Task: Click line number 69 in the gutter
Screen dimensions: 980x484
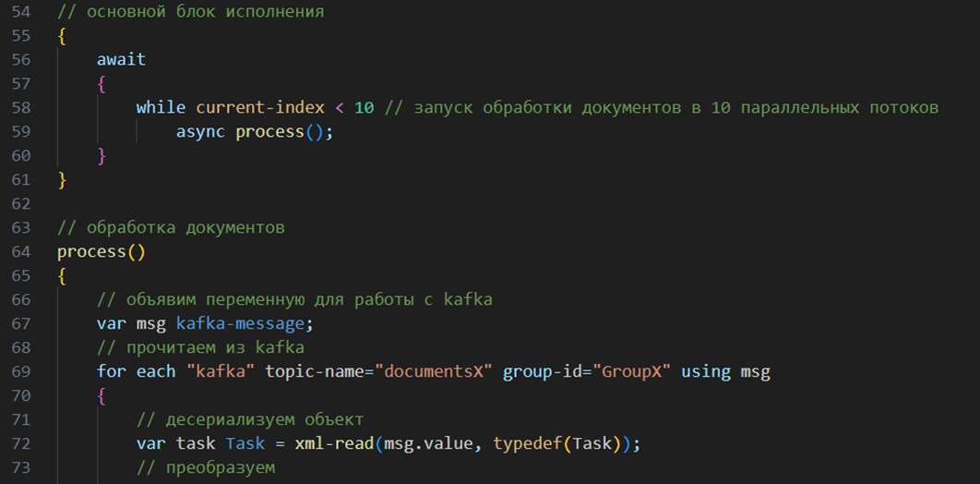Action: point(20,372)
